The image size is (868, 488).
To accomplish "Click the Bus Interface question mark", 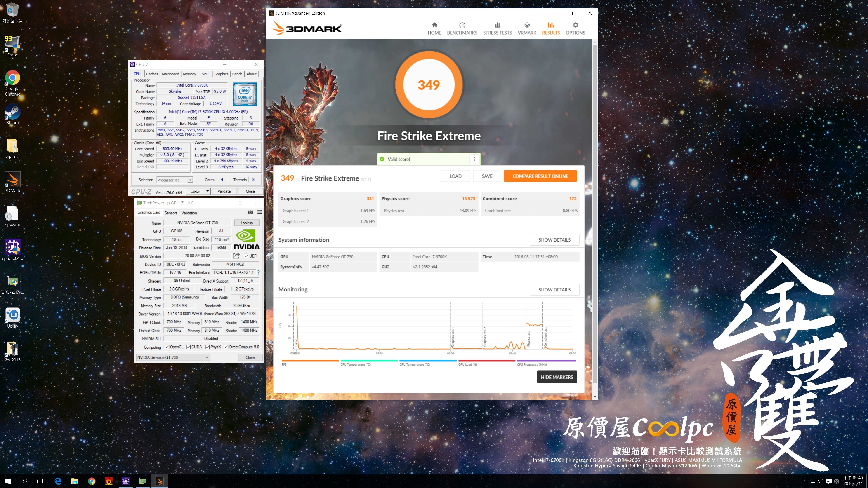I will [258, 272].
